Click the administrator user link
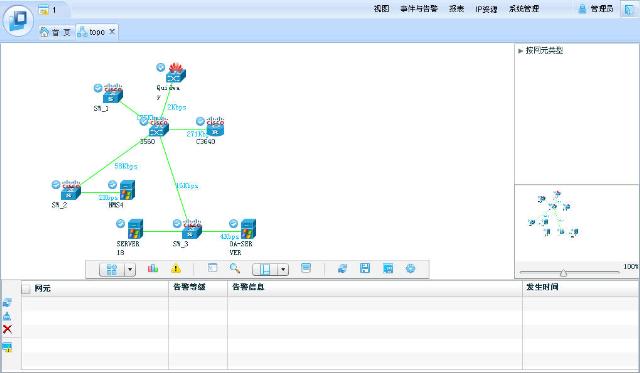This screenshot has height=373, width=640. tap(596, 9)
